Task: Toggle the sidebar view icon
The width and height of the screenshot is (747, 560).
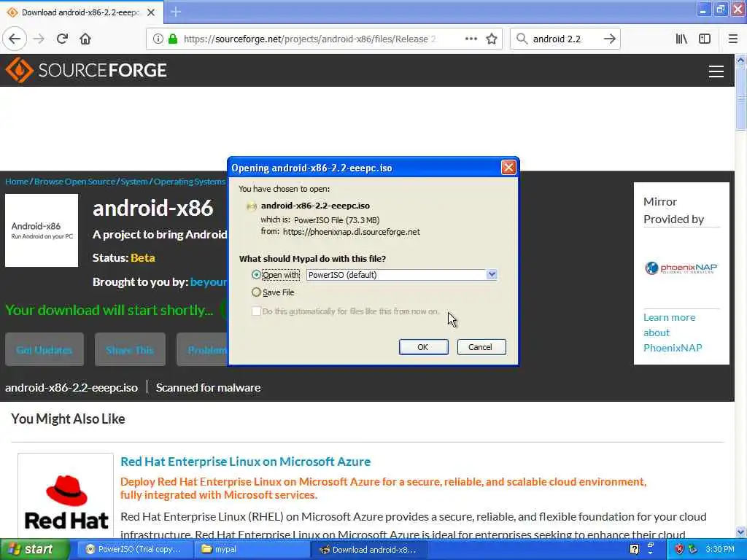Action: (x=705, y=39)
